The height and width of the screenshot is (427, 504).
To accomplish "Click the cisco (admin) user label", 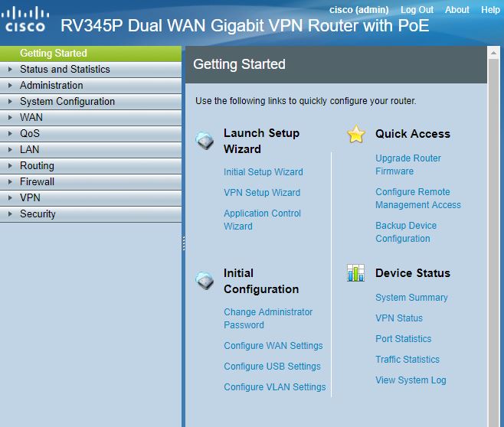I will coord(358,10).
